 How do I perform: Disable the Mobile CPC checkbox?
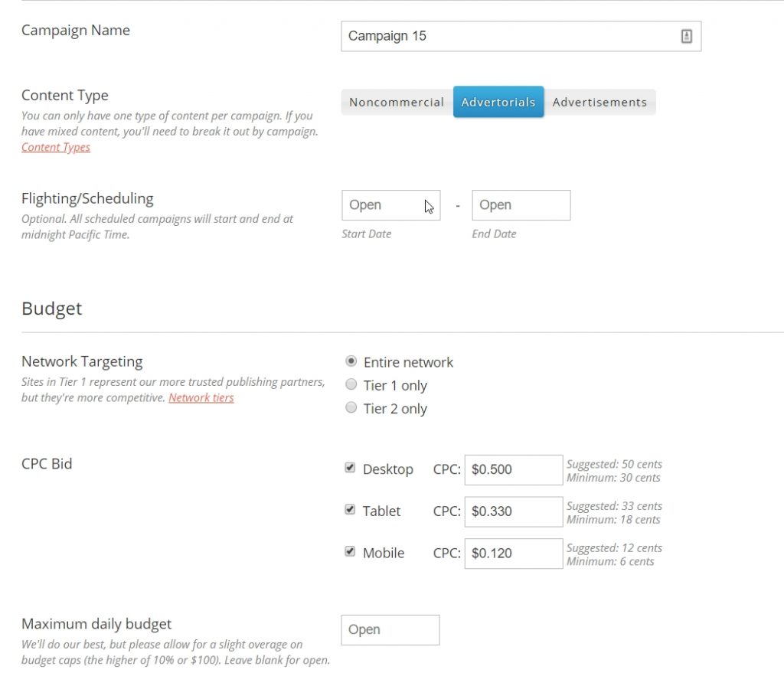click(350, 551)
